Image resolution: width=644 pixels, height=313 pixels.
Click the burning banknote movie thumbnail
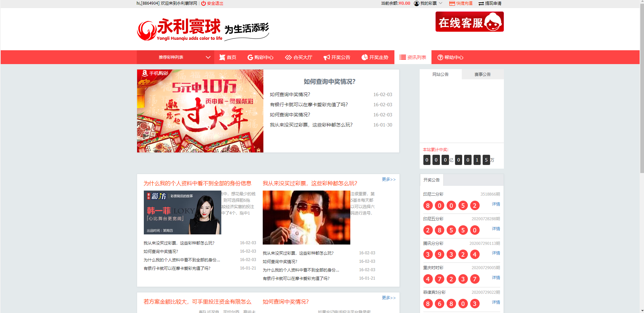pos(307,218)
